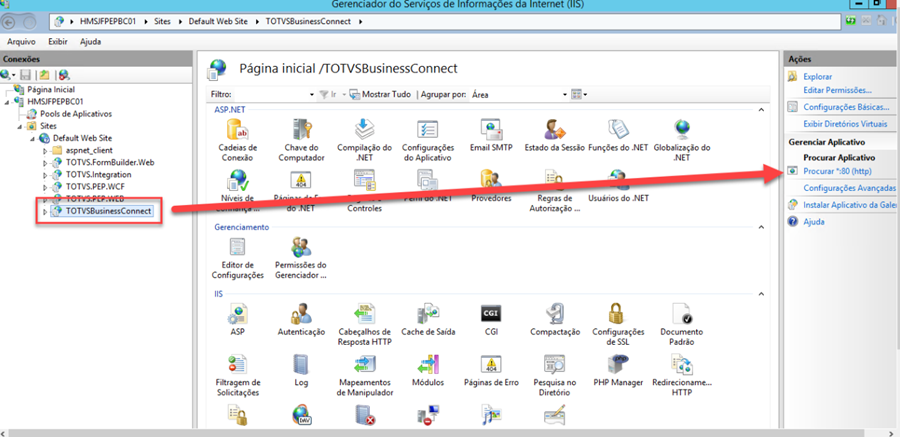
Task: Expand TOTVSBusinessConnect tree node
Action: 46,211
